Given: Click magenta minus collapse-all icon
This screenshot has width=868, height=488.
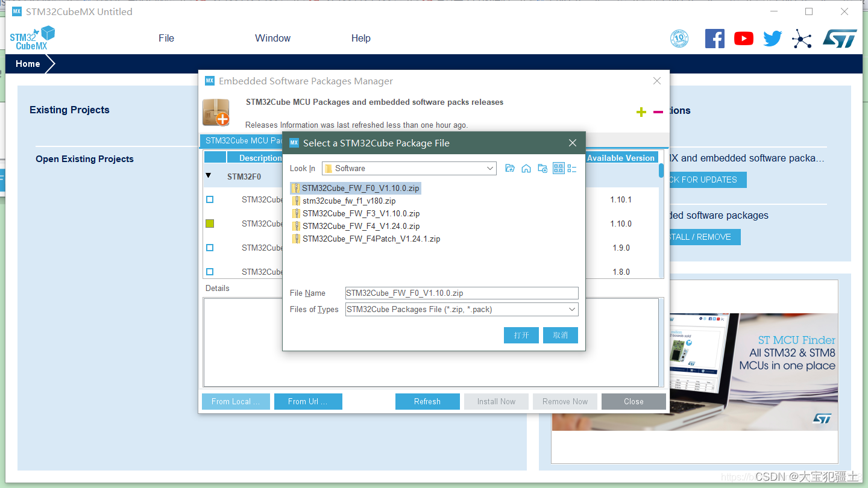Looking at the screenshot, I should point(658,112).
